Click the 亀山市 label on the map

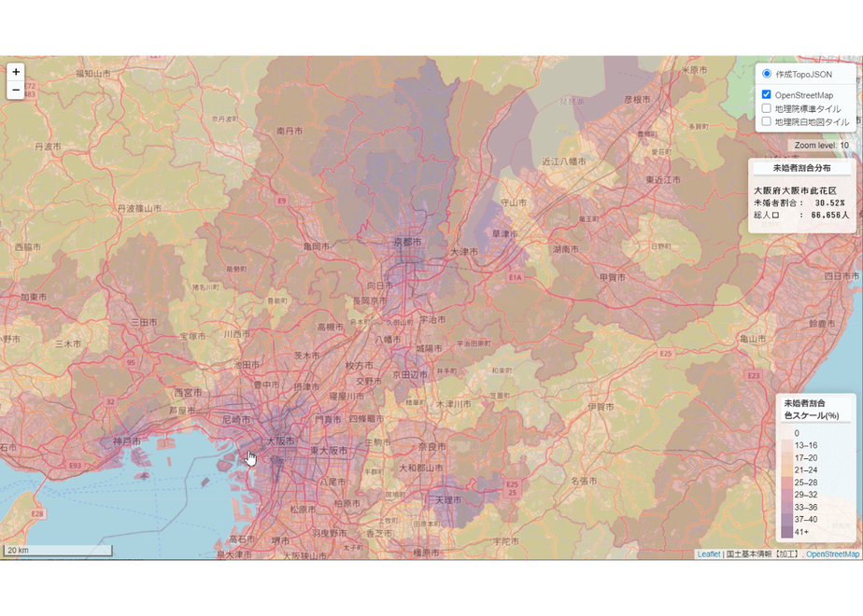pyautogui.click(x=753, y=339)
